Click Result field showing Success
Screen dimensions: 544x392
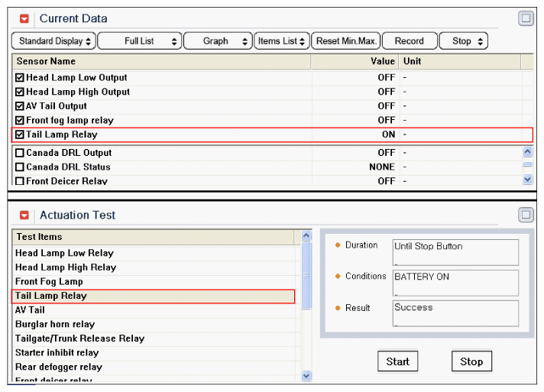455,313
